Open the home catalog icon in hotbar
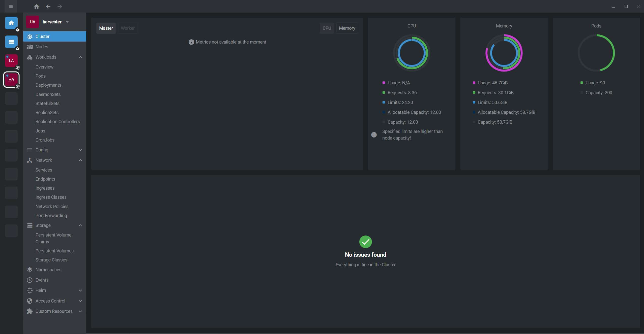 coord(11,23)
